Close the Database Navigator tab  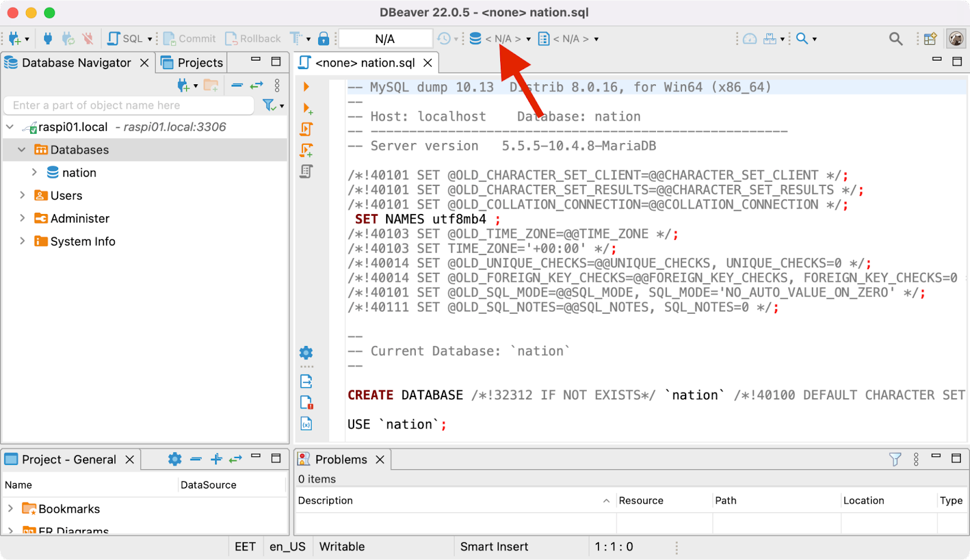144,63
